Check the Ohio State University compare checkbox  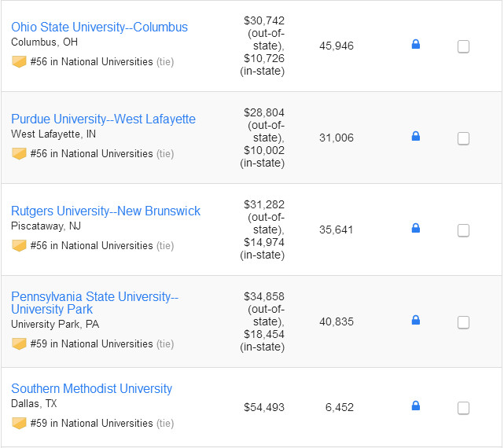point(463,46)
